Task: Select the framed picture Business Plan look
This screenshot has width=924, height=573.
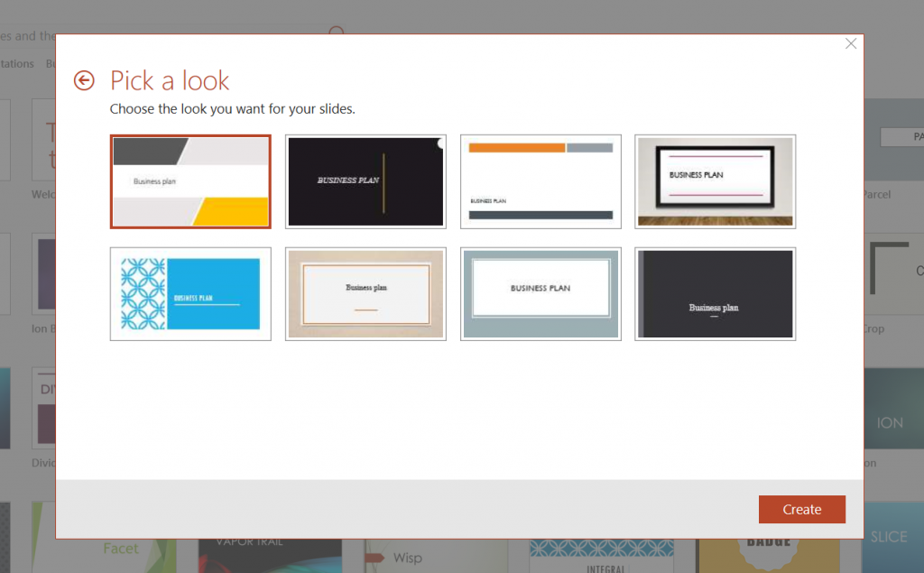Action: point(715,180)
